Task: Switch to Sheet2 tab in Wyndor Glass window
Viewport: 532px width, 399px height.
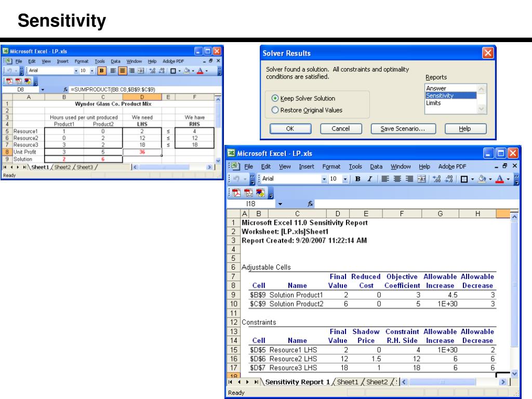Action: (x=62, y=167)
